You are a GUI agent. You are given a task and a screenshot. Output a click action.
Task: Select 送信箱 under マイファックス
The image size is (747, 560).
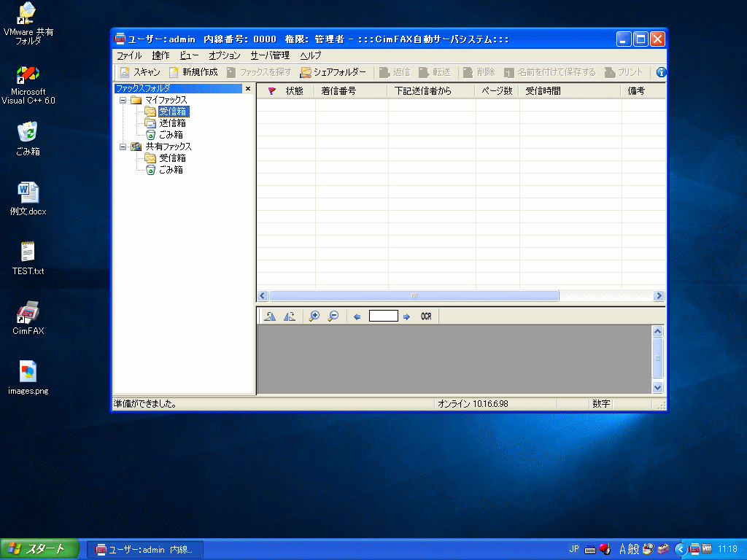[172, 123]
